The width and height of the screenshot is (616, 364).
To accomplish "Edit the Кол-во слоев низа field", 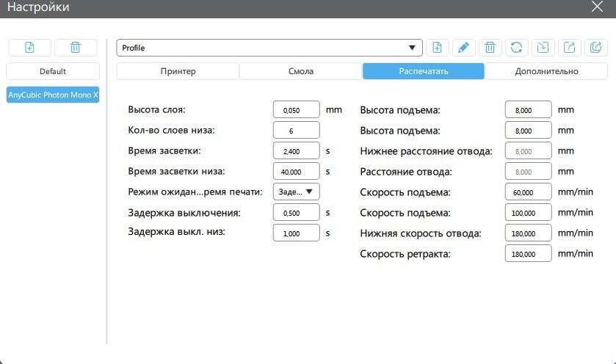I will click(296, 131).
